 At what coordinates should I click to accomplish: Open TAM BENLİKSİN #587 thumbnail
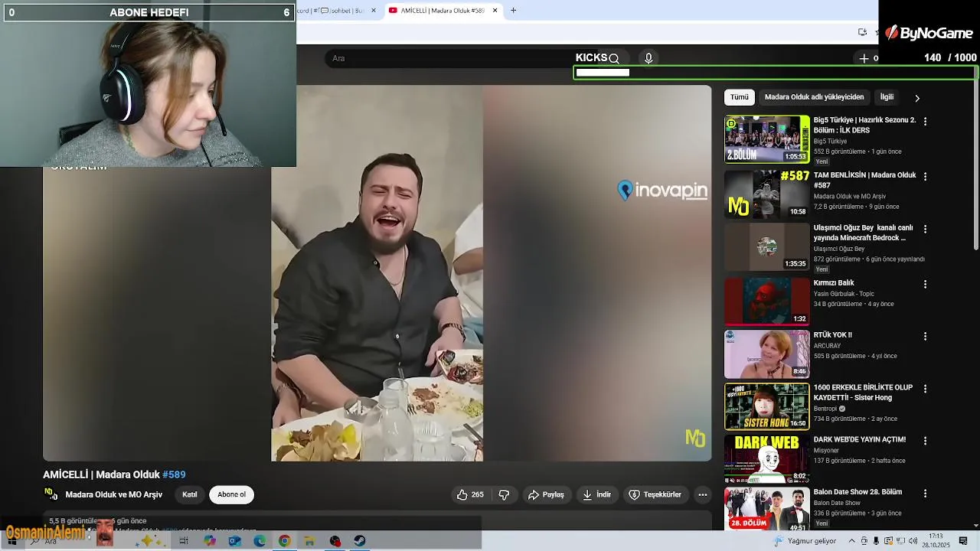pyautogui.click(x=766, y=194)
